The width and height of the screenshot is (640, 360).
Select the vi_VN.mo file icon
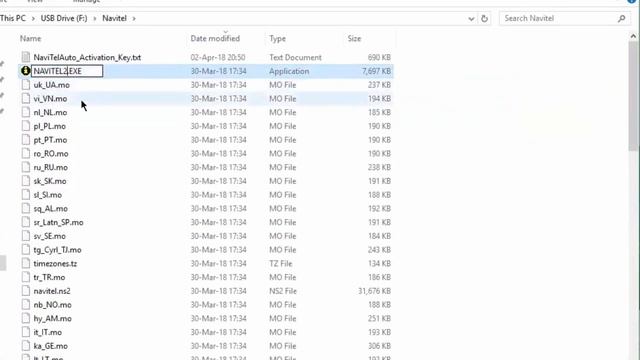pyautogui.click(x=26, y=98)
